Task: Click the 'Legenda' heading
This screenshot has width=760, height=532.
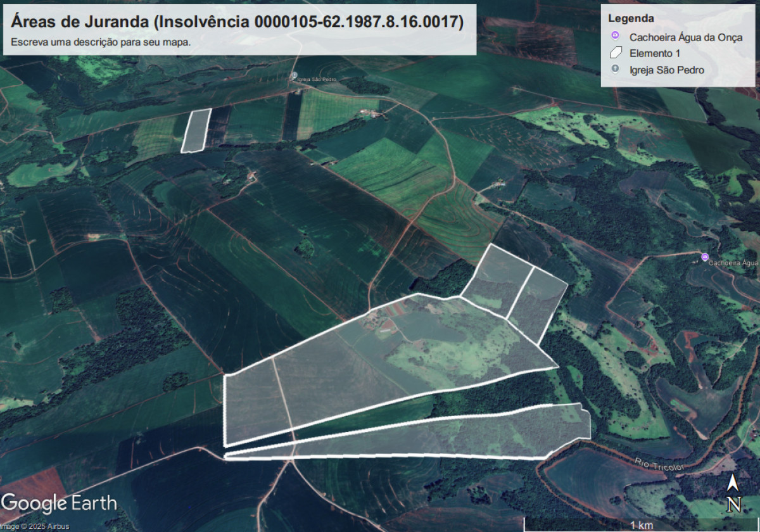Action: pos(631,18)
